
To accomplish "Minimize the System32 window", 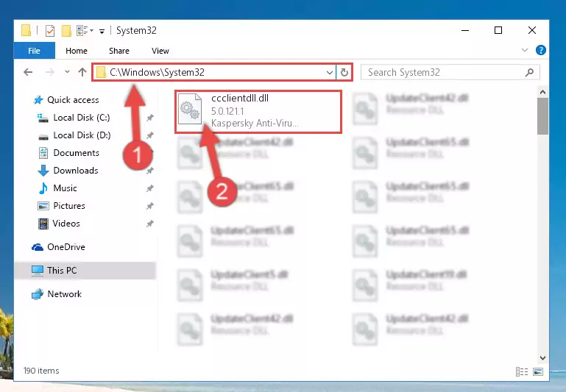I will 465,30.
